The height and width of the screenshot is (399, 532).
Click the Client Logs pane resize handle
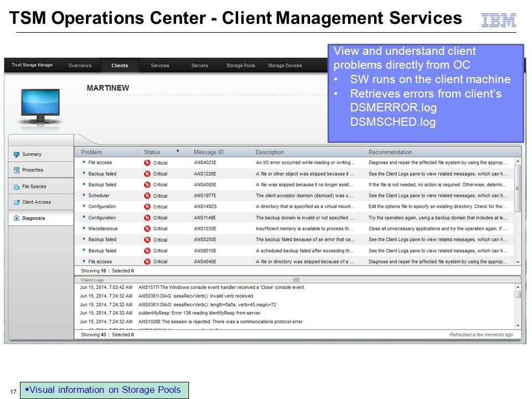[296, 280]
